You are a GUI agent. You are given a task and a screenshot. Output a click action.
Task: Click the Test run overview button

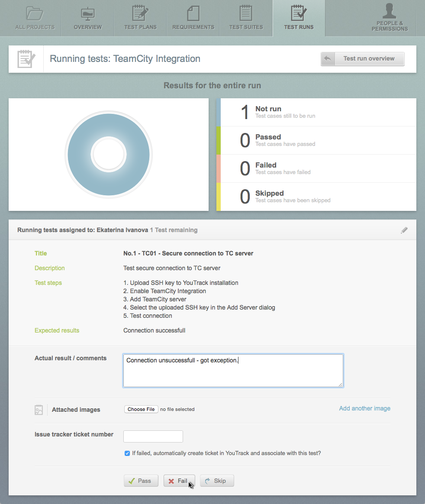click(363, 59)
